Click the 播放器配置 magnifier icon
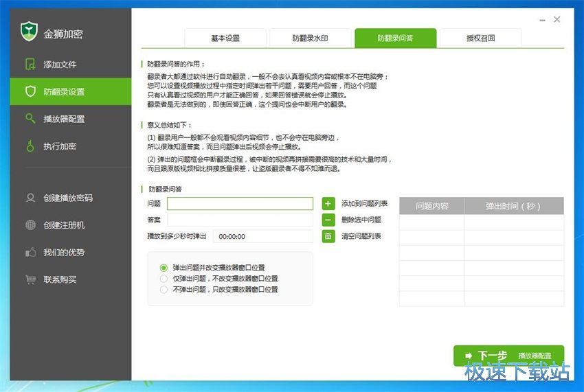The height and width of the screenshot is (392, 584). (30, 118)
